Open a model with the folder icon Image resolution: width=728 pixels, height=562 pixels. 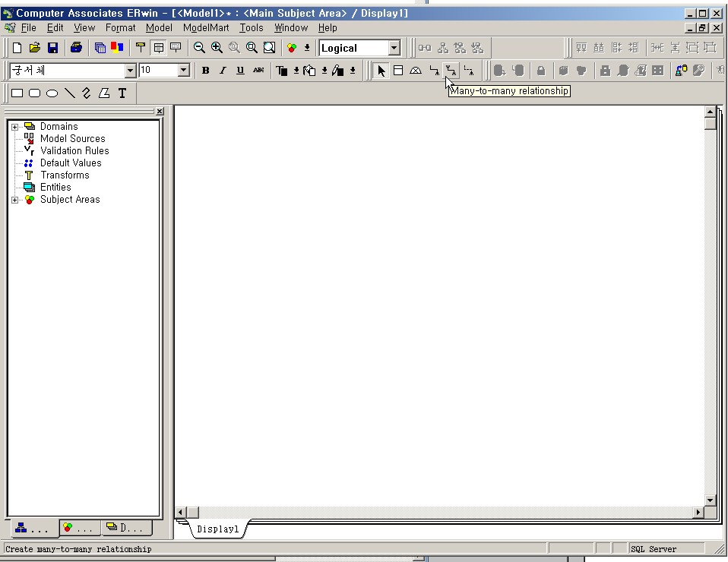pyautogui.click(x=34, y=48)
